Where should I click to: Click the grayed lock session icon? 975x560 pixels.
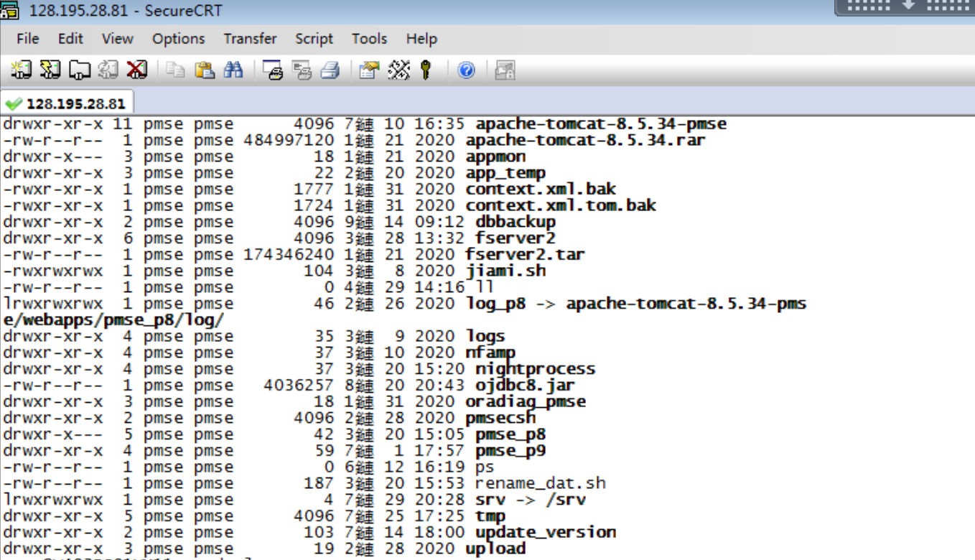click(505, 70)
